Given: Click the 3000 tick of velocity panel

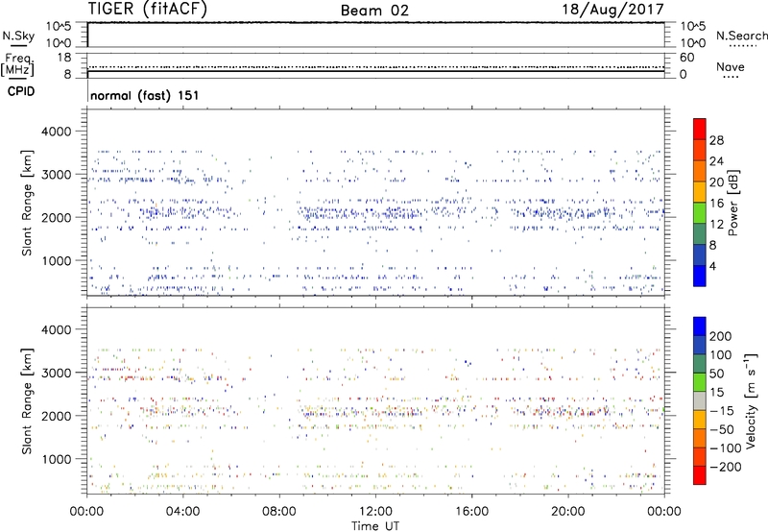Looking at the screenshot, I should (x=56, y=373).
